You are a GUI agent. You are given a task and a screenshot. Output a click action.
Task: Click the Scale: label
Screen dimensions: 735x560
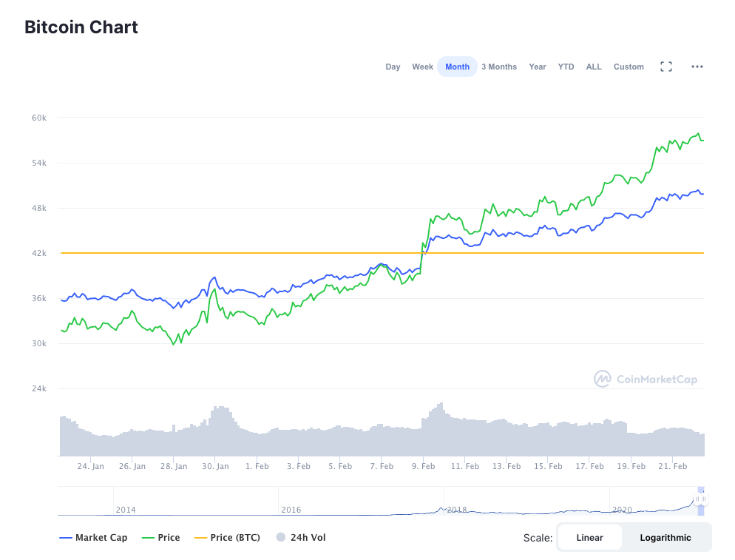tap(538, 538)
